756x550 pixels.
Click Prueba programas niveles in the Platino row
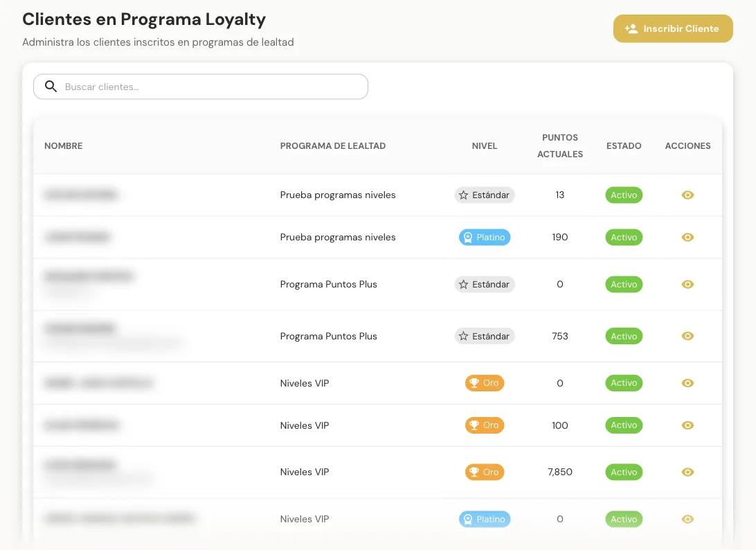(x=338, y=238)
